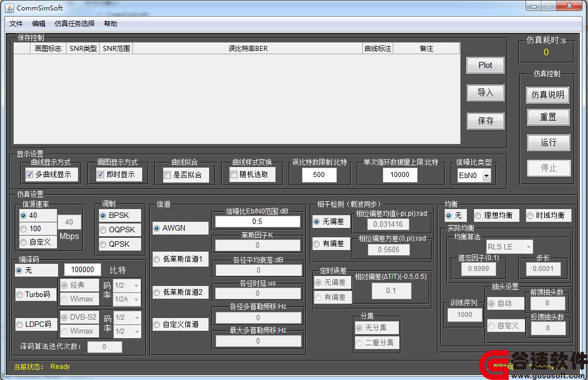
Task: Click the Plot button
Action: [x=485, y=65]
